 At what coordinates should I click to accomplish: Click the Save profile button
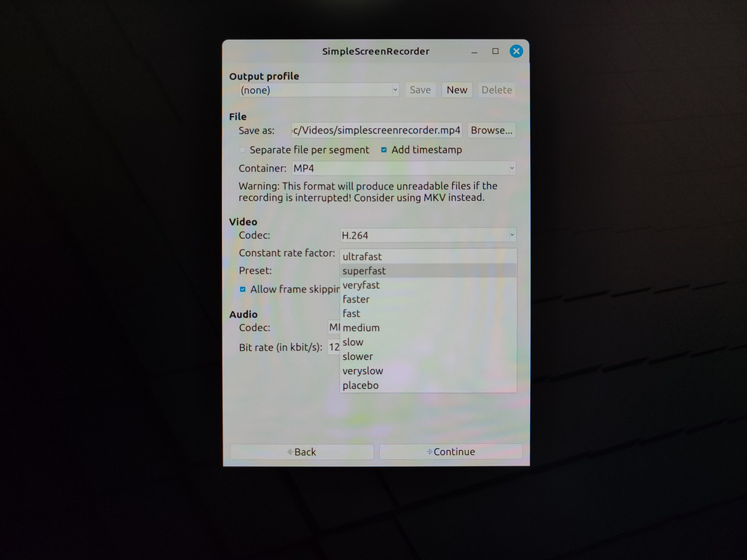coord(420,90)
